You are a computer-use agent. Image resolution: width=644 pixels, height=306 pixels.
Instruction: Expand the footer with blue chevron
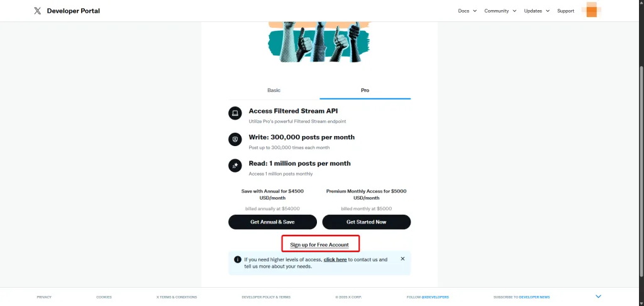click(599, 297)
